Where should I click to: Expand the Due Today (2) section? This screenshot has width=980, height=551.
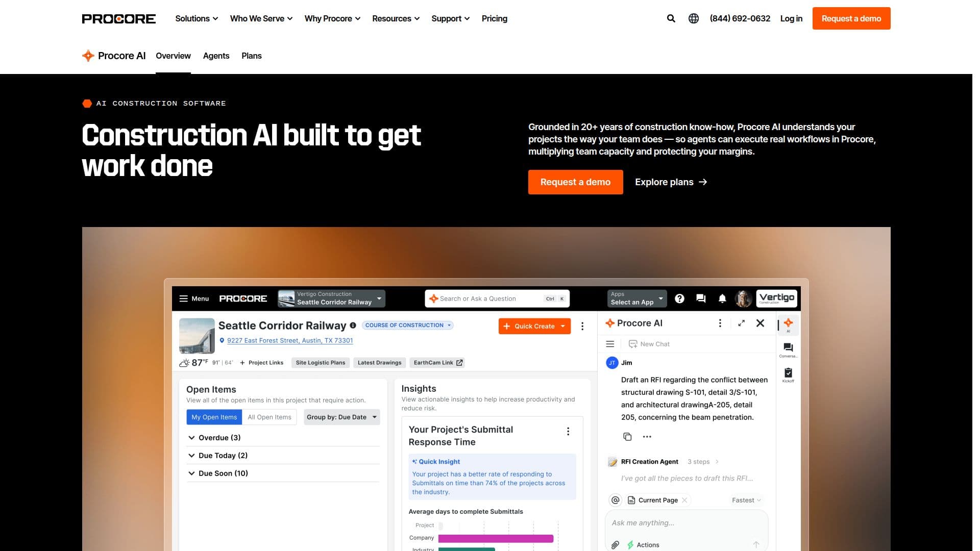283,456
